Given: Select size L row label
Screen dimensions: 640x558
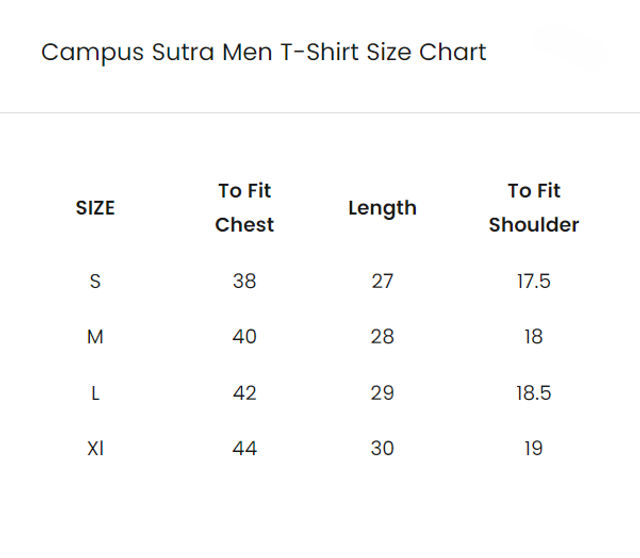Looking at the screenshot, I should pos(95,393).
